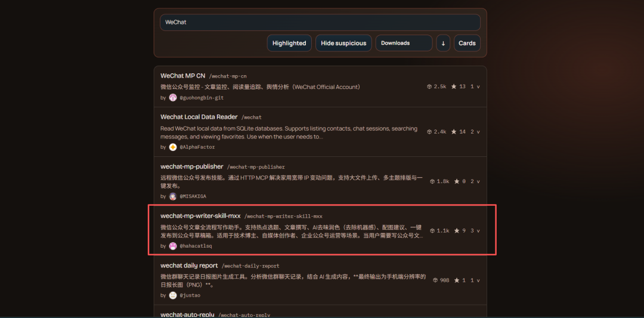Image resolution: width=644 pixels, height=318 pixels.
Task: Click justao avatar icon
Action: (x=173, y=295)
